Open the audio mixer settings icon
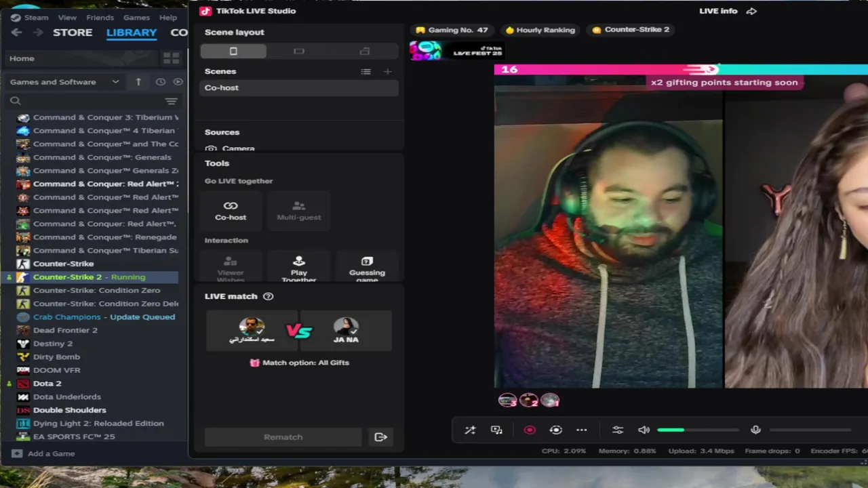 pyautogui.click(x=618, y=430)
